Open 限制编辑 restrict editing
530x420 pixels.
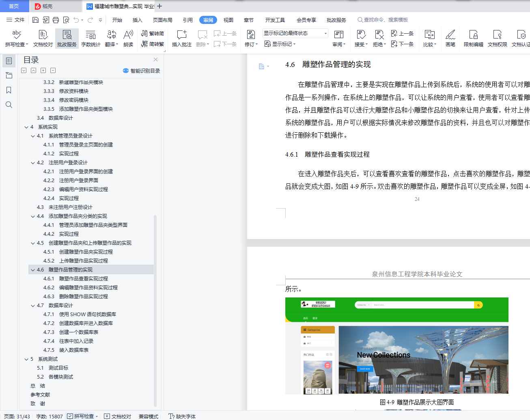click(474, 39)
